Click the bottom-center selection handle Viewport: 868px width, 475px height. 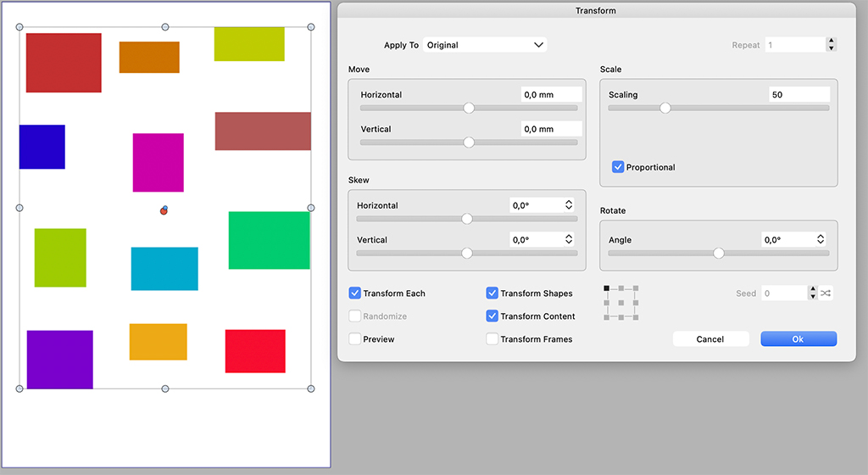point(165,388)
